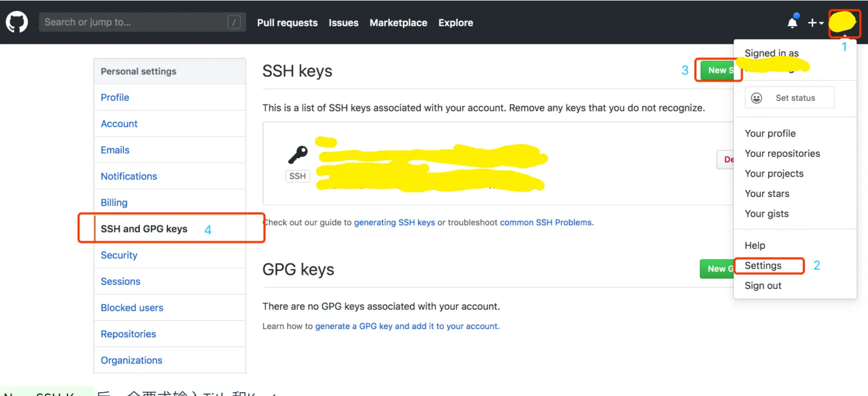Click the key icon in SSH keys list
The width and height of the screenshot is (868, 396).
coord(298,155)
